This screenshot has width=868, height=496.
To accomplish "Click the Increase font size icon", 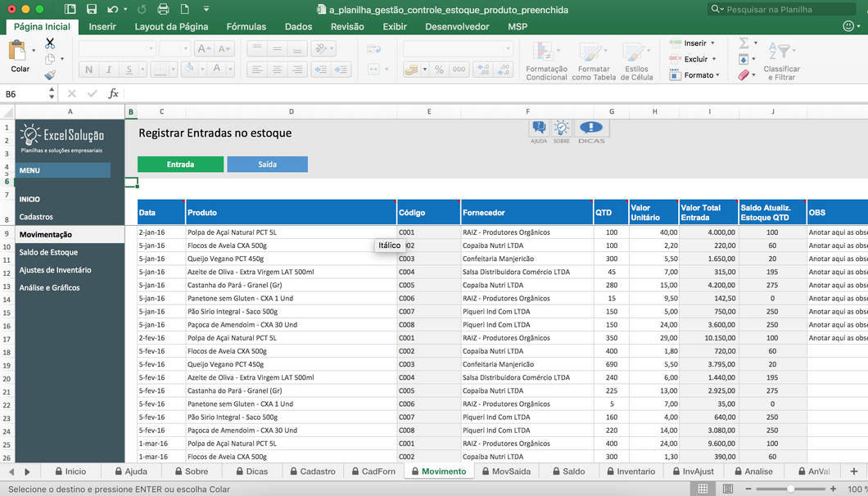I will (x=204, y=49).
